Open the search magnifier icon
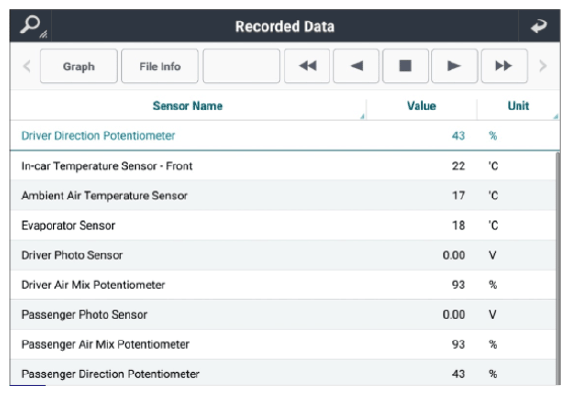 [x=31, y=26]
